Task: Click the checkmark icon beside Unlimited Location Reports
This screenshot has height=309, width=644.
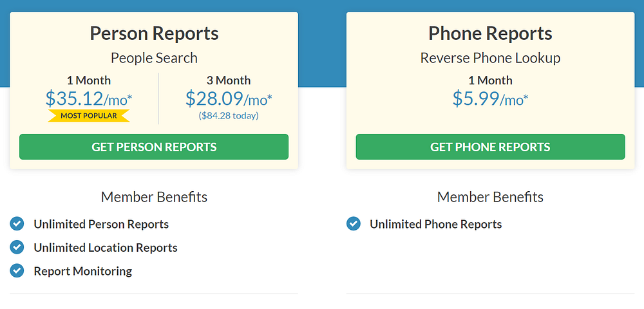Action: click(x=17, y=247)
